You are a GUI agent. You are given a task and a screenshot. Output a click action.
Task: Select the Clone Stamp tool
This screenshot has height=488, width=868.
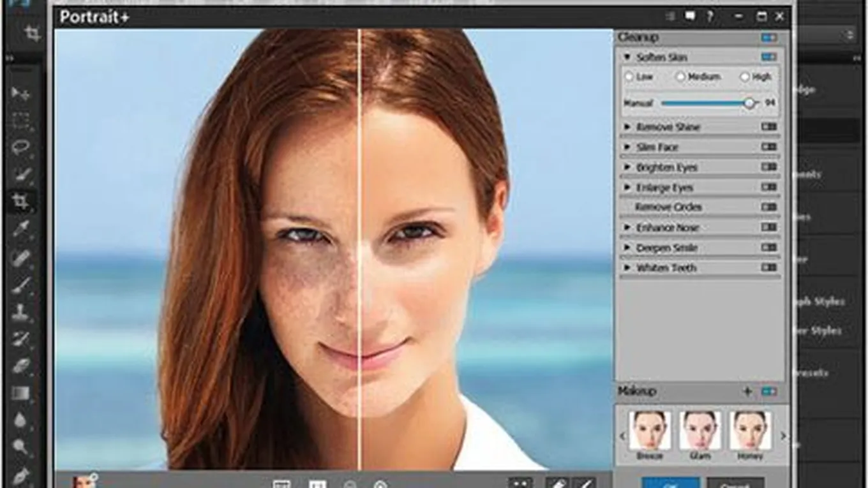tap(20, 312)
